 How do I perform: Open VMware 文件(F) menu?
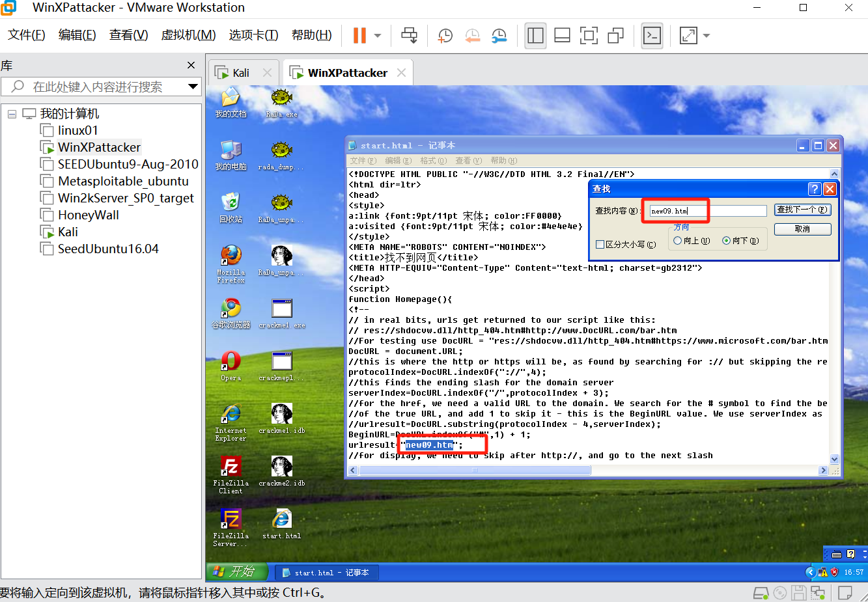point(26,35)
